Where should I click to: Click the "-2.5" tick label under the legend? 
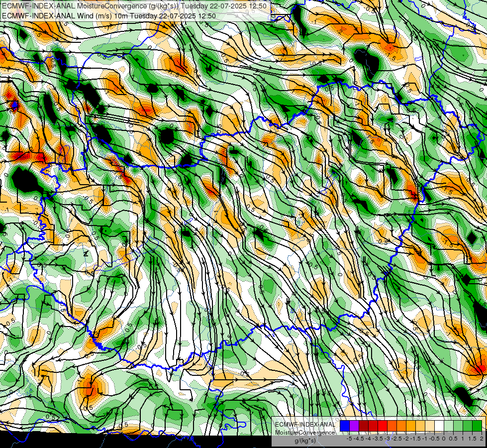pyautogui.click(x=397, y=439)
